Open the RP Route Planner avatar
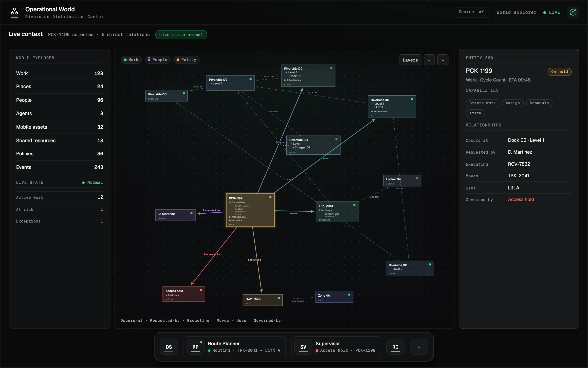This screenshot has width=588, height=368. click(x=195, y=347)
